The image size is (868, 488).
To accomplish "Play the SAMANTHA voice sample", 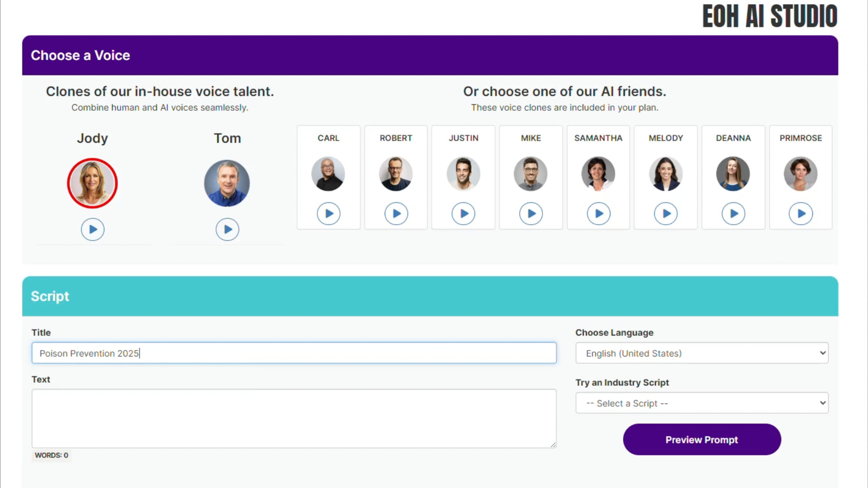I will click(599, 214).
